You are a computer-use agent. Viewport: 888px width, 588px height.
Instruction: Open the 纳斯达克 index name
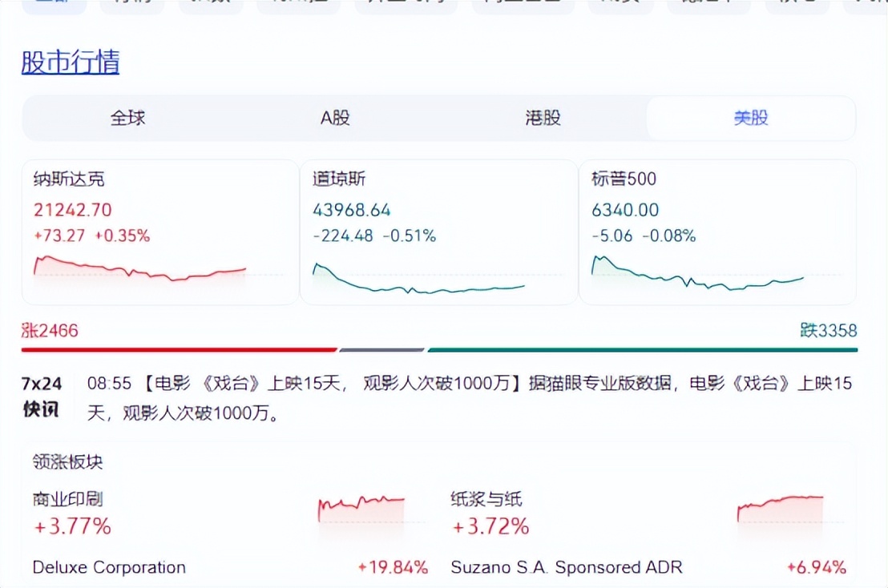[69, 179]
